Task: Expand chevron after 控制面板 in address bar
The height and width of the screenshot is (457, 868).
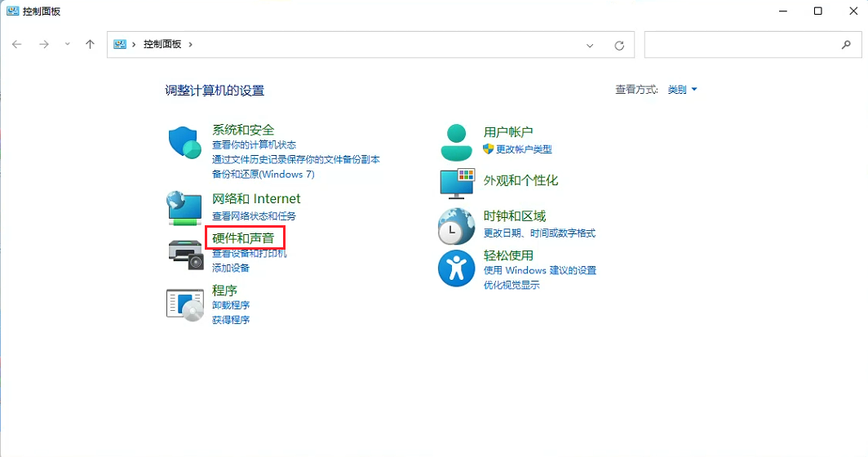Action: 190,44
